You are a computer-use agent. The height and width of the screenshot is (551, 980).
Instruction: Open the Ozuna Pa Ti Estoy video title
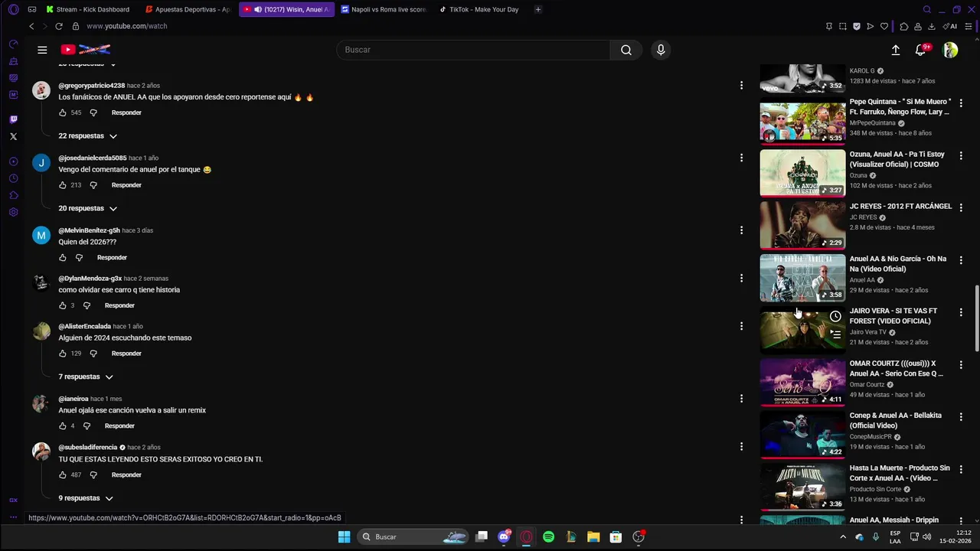[x=897, y=159]
